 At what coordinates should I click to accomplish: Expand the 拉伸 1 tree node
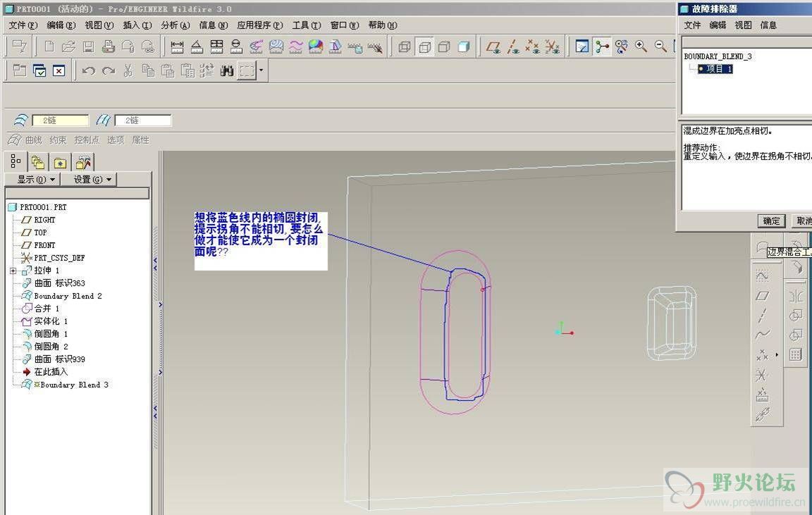[13, 271]
